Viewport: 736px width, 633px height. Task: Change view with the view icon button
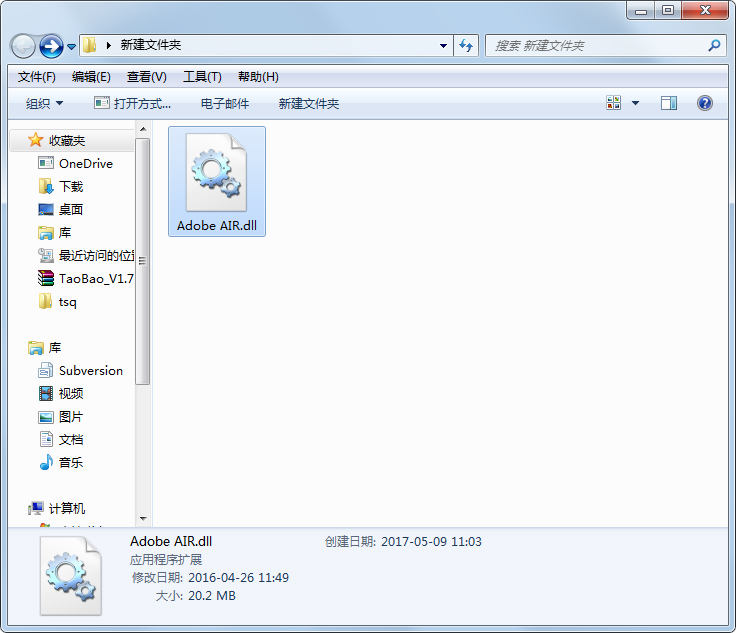point(613,103)
